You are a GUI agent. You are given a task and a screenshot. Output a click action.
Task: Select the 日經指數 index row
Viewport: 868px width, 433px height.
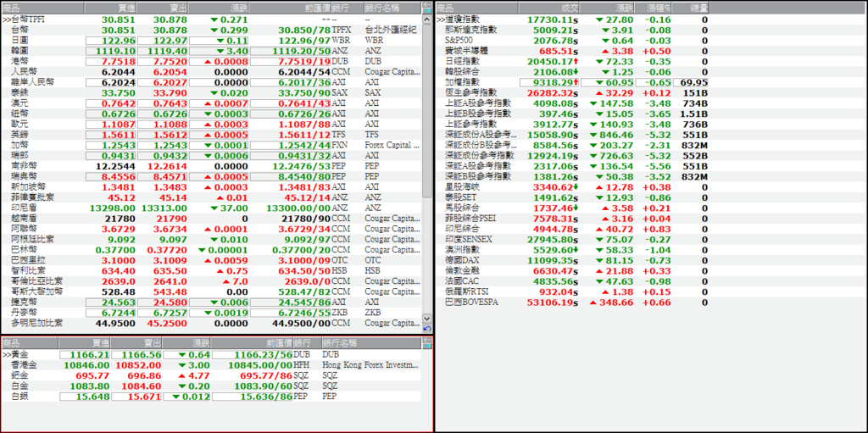coord(572,62)
